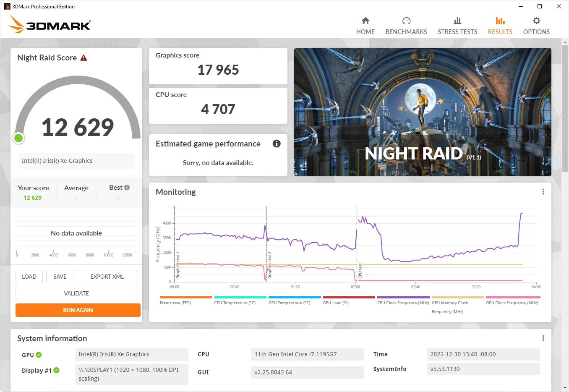569x392 pixels.
Task: Open System information three-dot menu
Action: click(543, 338)
